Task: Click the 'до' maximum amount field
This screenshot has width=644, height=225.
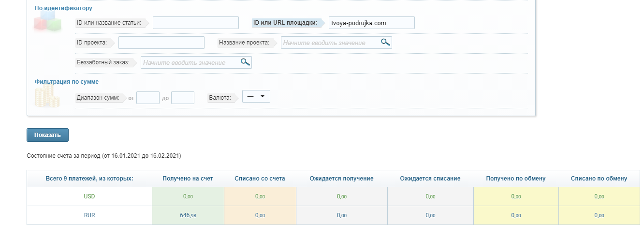Action: 182,98
